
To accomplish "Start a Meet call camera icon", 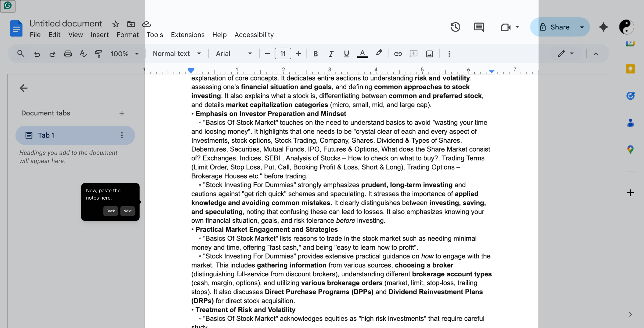I will [x=505, y=27].
